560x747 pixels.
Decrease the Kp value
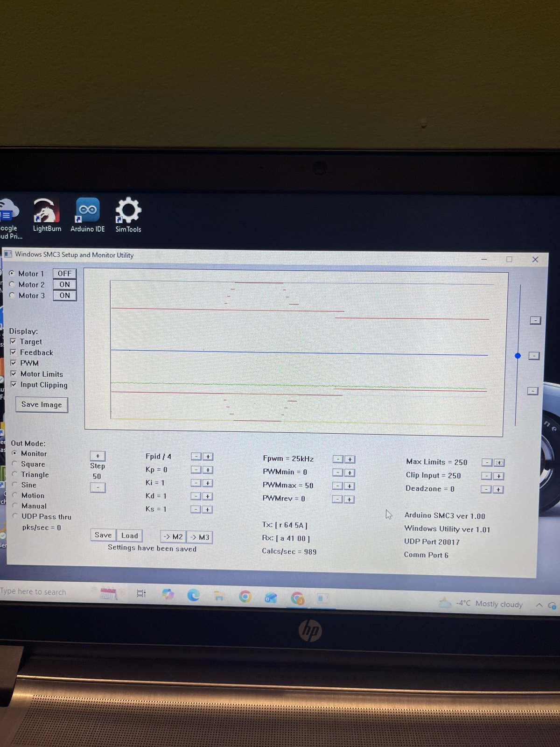tap(196, 470)
